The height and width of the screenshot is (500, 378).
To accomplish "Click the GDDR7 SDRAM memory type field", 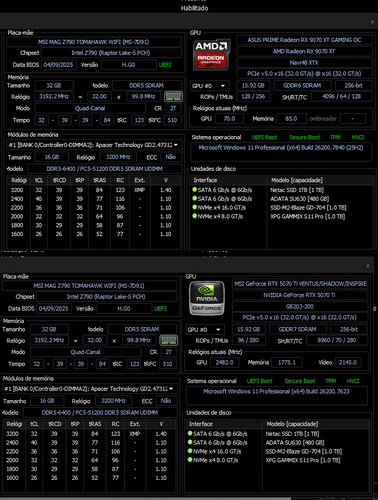I will (x=298, y=329).
